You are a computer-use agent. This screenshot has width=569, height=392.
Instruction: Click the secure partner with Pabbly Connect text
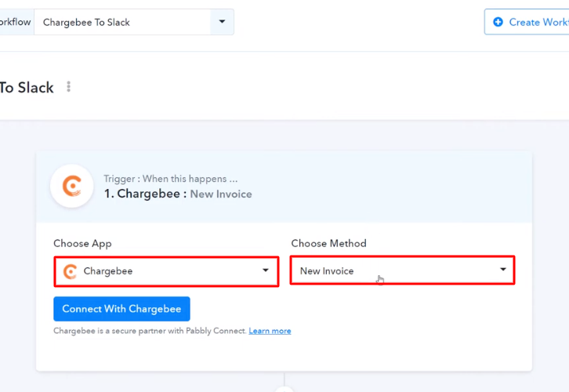pos(150,331)
